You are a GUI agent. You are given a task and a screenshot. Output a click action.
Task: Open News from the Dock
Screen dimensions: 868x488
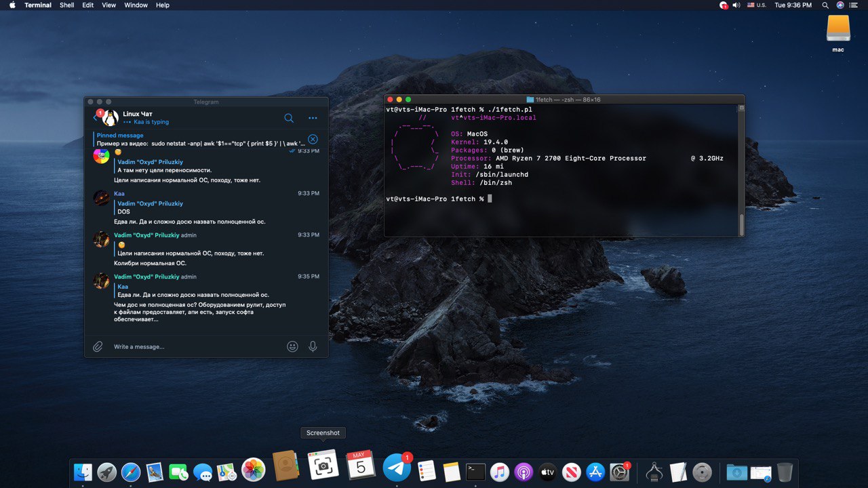click(572, 472)
